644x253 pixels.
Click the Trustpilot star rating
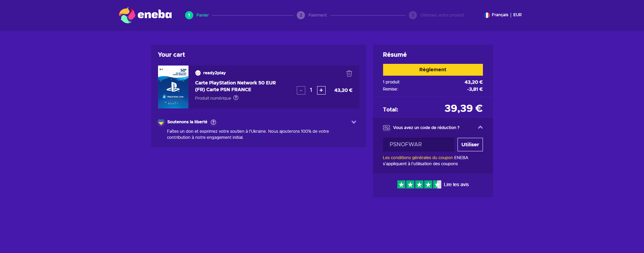419,184
